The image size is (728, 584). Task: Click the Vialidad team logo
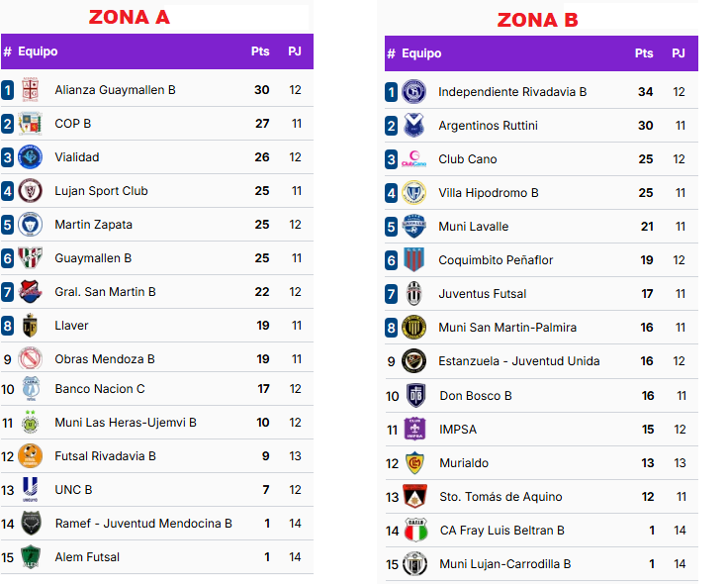click(31, 157)
